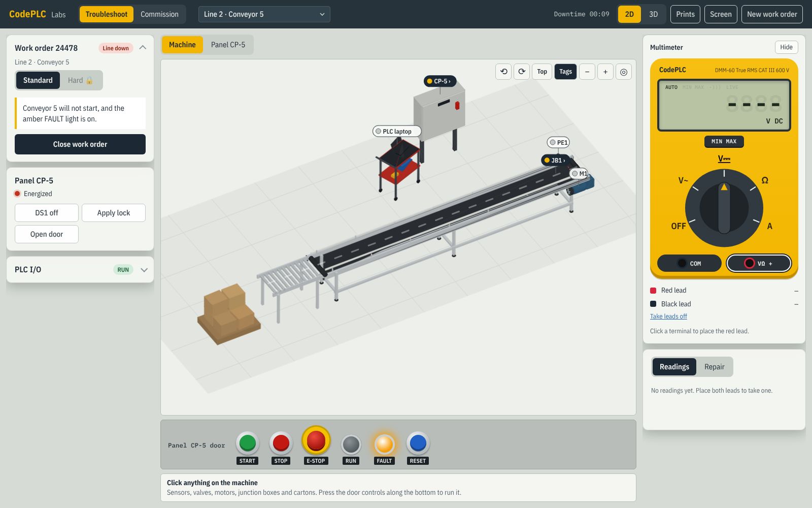
Task: Click the DS1 off button
Action: point(47,213)
